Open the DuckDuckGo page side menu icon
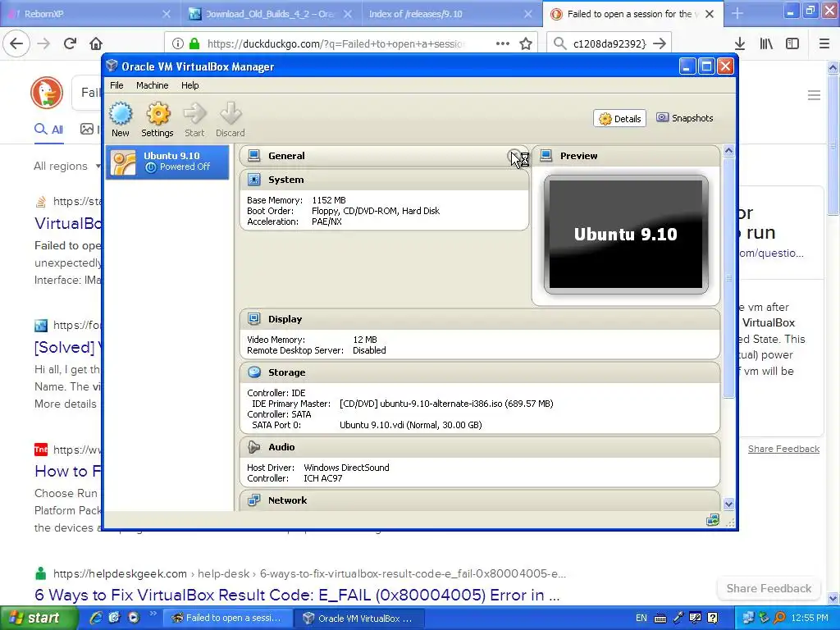The height and width of the screenshot is (630, 840). (x=815, y=95)
